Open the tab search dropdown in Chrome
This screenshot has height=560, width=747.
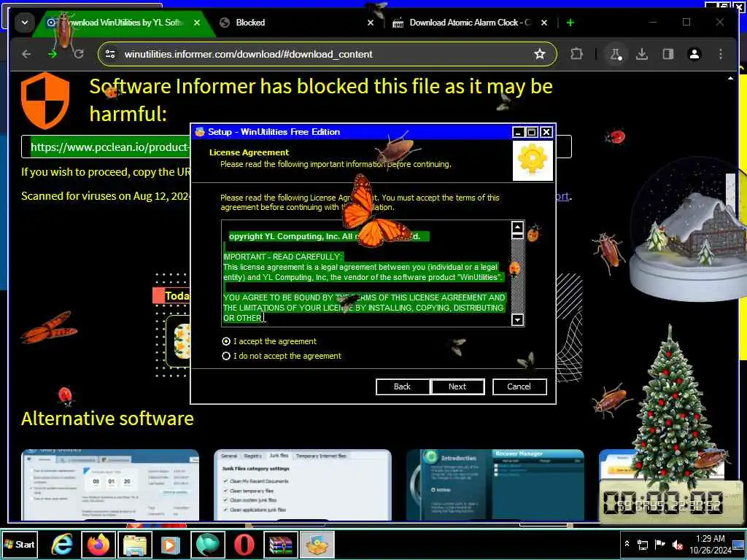pyautogui.click(x=24, y=23)
